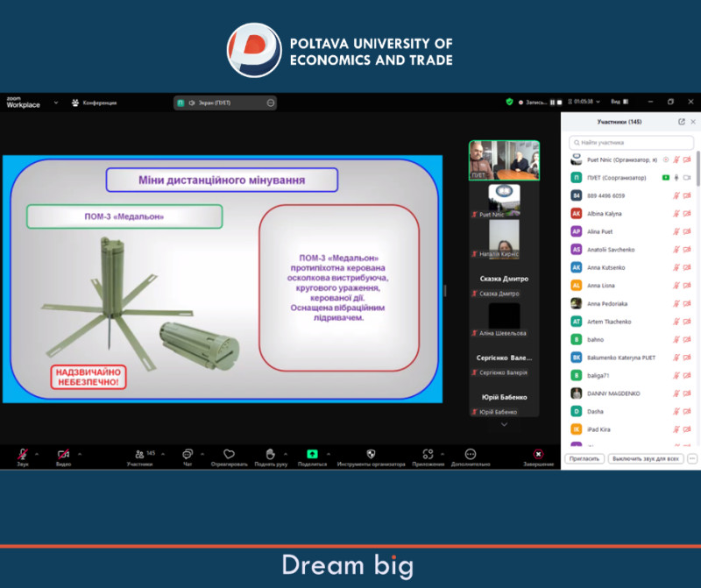Toggle microphone mute in bottom toolbar
701x588 pixels.
click(x=23, y=454)
